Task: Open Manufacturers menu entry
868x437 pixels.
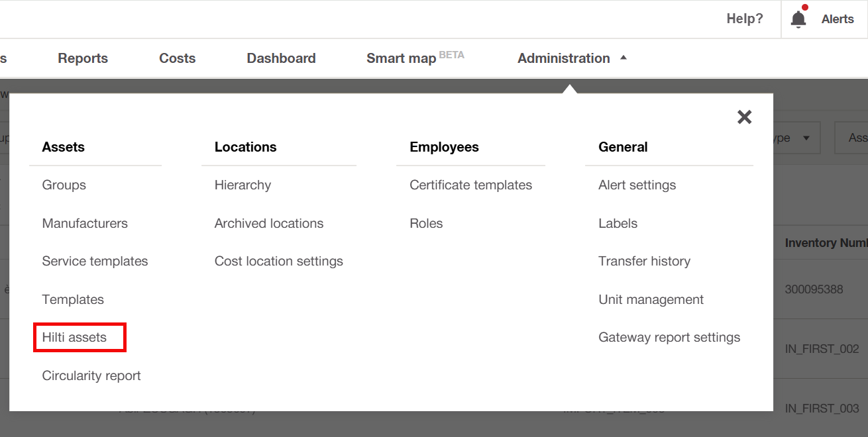Action: point(85,224)
